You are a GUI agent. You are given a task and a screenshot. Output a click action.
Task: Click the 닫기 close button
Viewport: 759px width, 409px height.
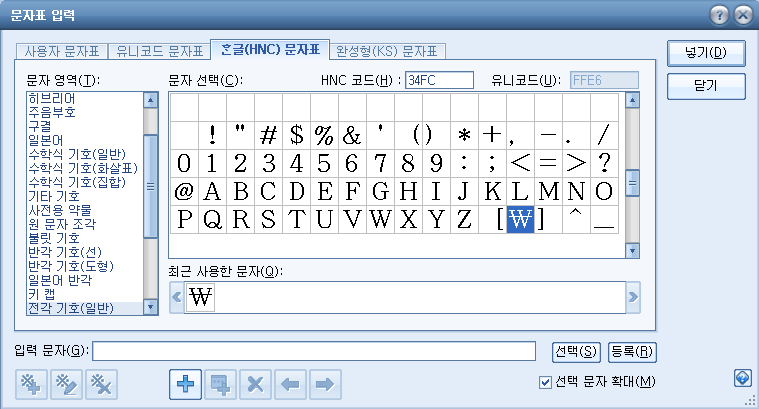[x=706, y=86]
